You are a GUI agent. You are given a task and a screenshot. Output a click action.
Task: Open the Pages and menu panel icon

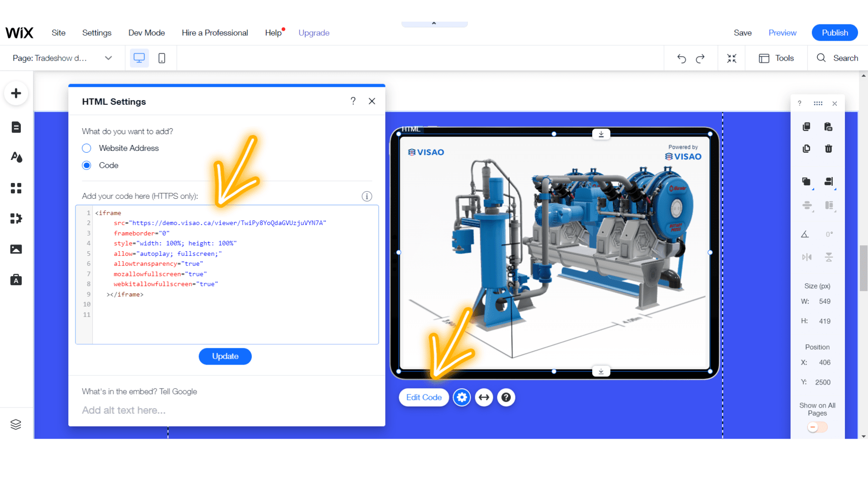(x=16, y=127)
